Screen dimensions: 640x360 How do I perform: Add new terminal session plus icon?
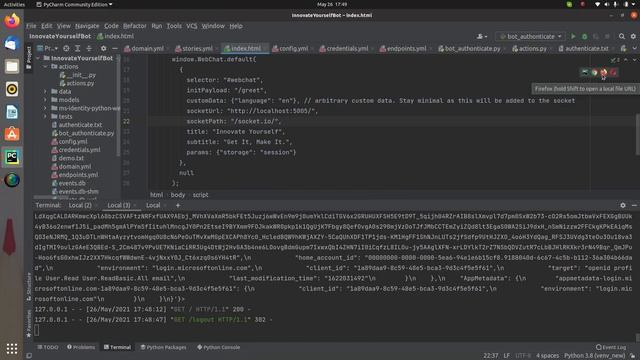178,205
